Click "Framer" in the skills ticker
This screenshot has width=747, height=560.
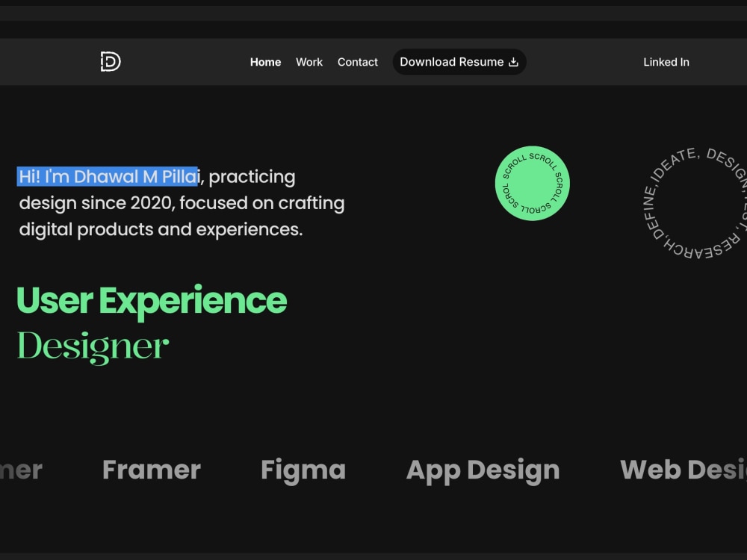coord(152,470)
